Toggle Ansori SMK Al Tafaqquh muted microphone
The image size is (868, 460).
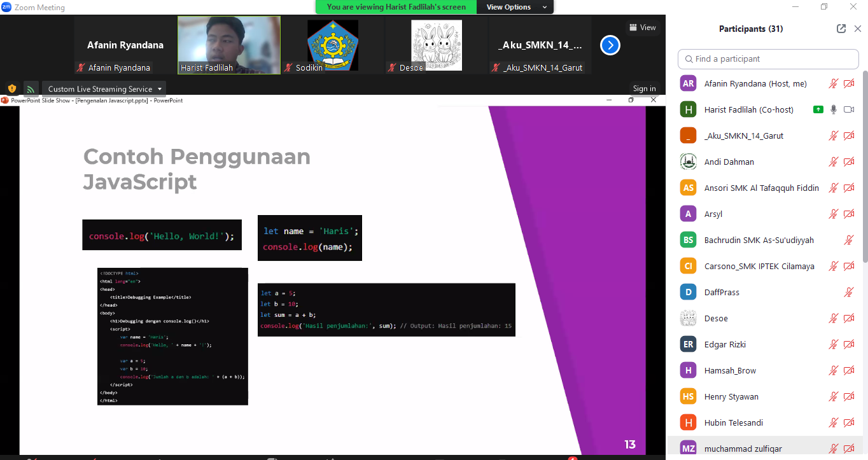tap(833, 188)
